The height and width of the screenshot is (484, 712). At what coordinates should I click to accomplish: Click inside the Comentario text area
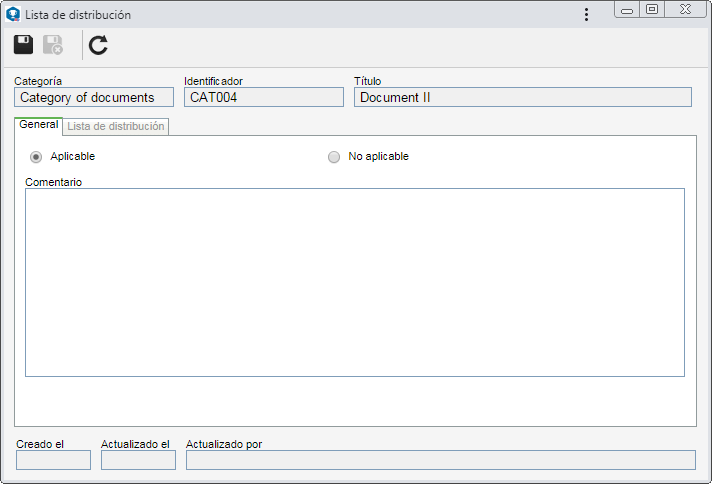355,282
